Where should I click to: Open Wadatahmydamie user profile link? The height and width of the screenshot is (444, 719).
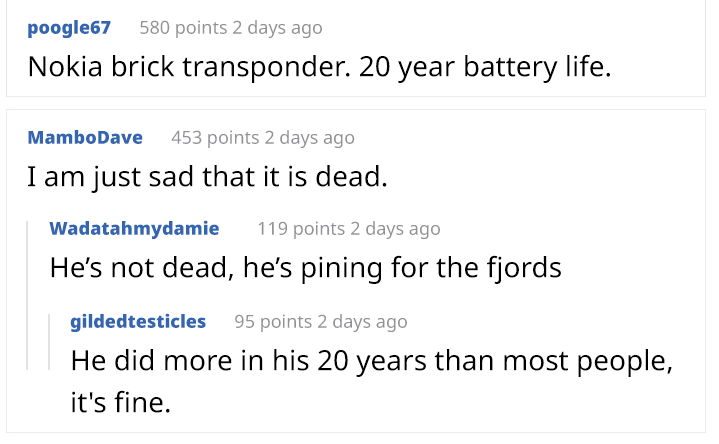[134, 228]
